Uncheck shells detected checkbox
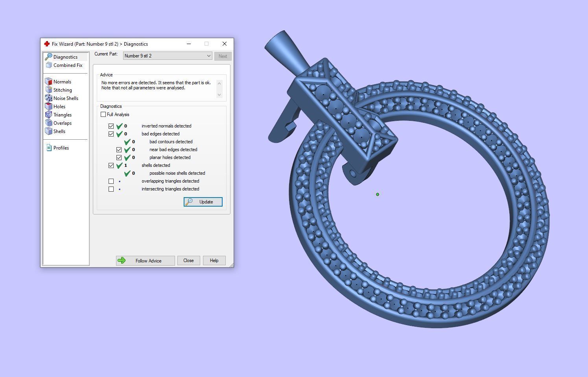Image resolution: width=588 pixels, height=377 pixels. point(111,165)
